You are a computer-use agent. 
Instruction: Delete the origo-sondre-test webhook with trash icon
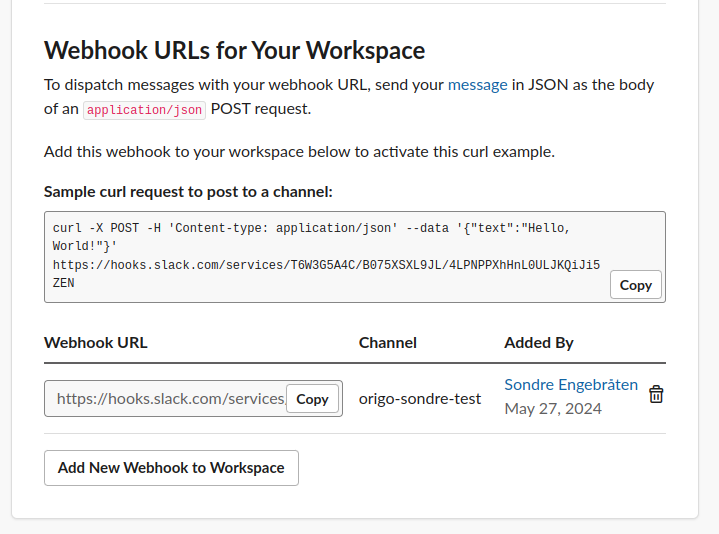656,394
